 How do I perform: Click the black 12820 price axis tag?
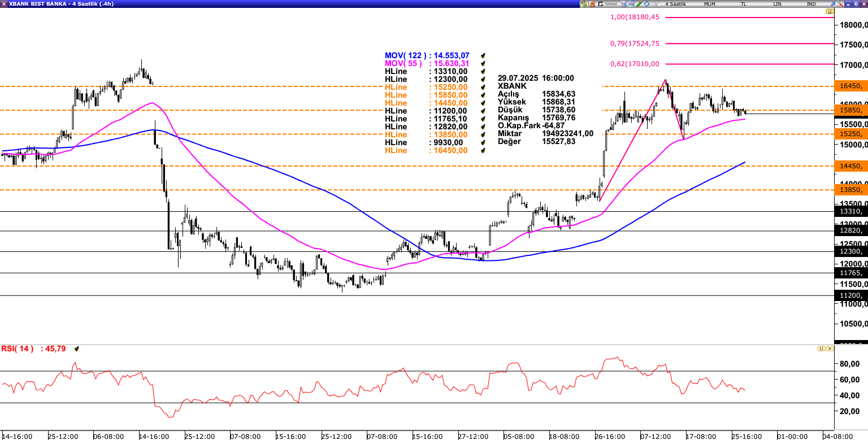click(x=851, y=230)
